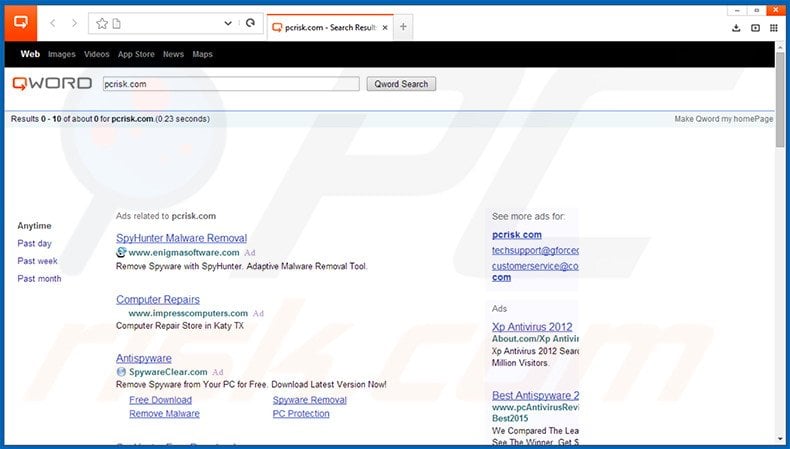This screenshot has height=449, width=790.
Task: Open the Computer Repairs ad link
Action: click(158, 299)
